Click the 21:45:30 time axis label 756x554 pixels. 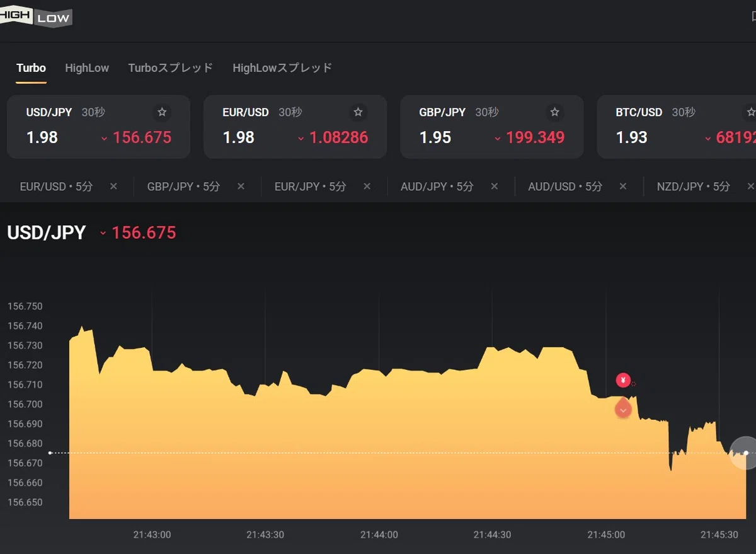tap(719, 534)
